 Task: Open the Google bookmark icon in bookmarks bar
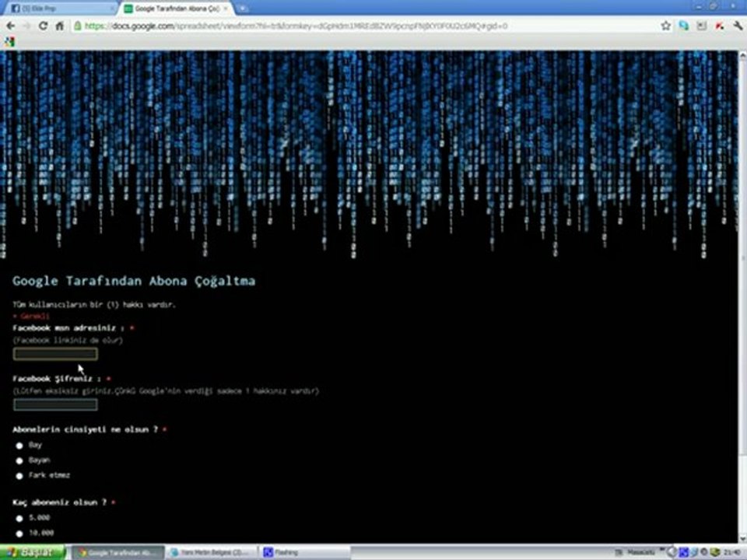pyautogui.click(x=9, y=42)
